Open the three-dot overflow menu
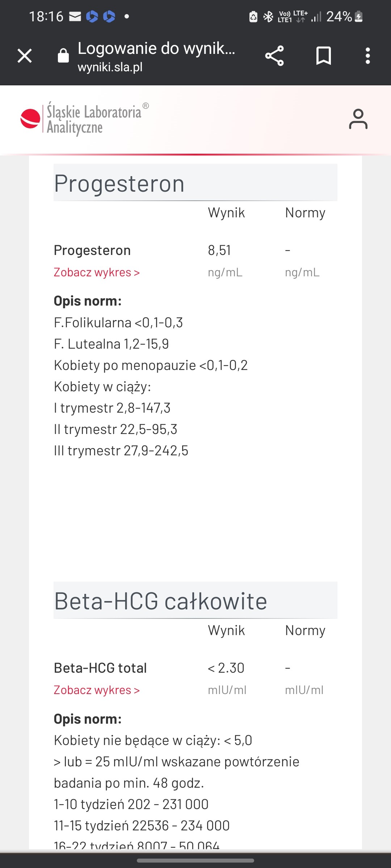 [368, 56]
